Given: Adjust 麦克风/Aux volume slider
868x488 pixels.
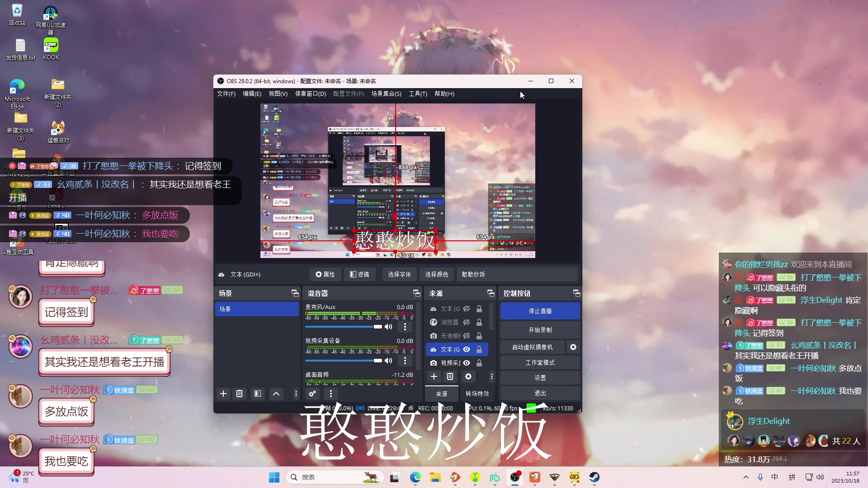Looking at the screenshot, I should (x=344, y=327).
